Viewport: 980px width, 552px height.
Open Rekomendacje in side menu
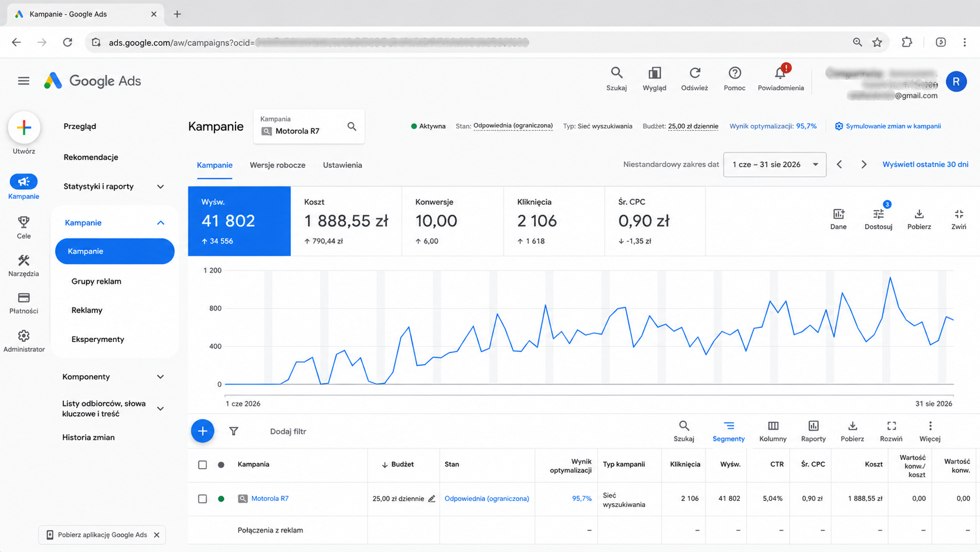(91, 157)
